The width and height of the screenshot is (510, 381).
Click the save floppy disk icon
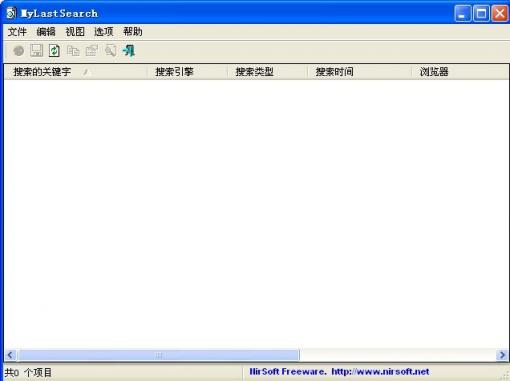(x=36, y=51)
